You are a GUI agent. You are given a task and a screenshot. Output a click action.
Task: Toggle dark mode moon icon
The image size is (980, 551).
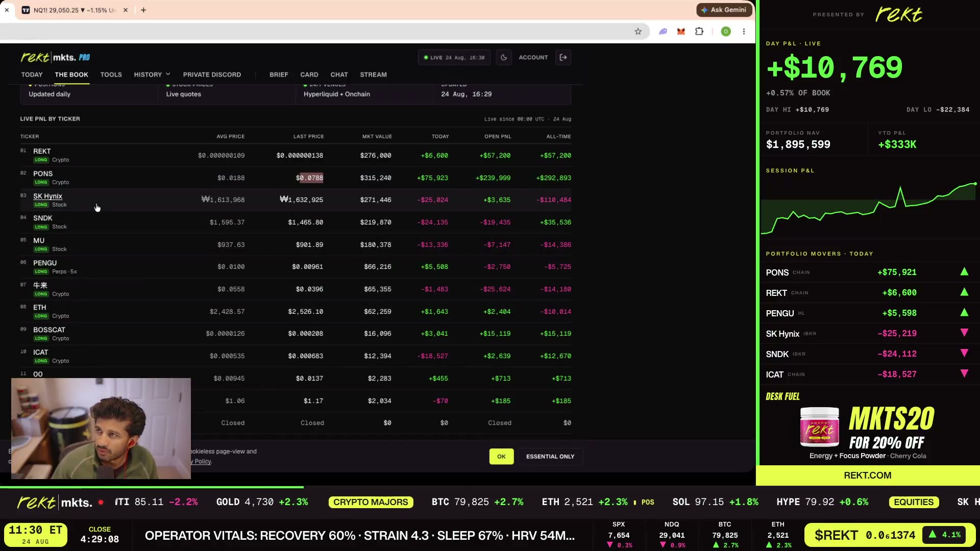point(504,58)
